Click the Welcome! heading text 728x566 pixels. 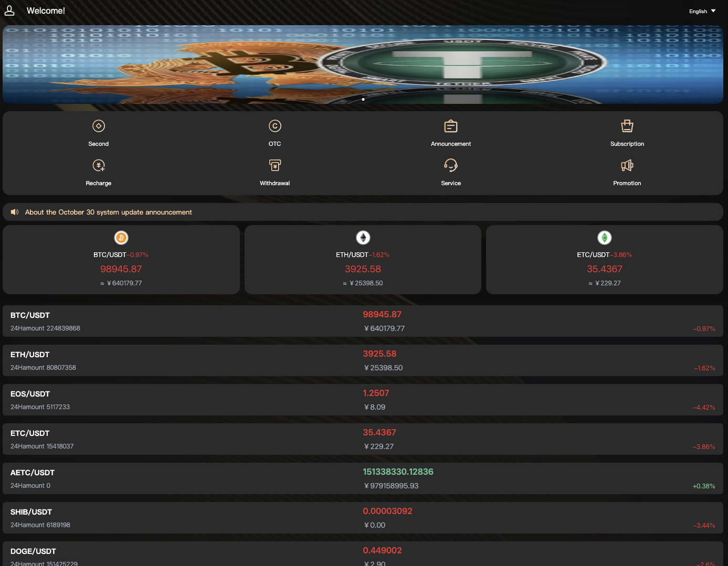click(x=46, y=10)
